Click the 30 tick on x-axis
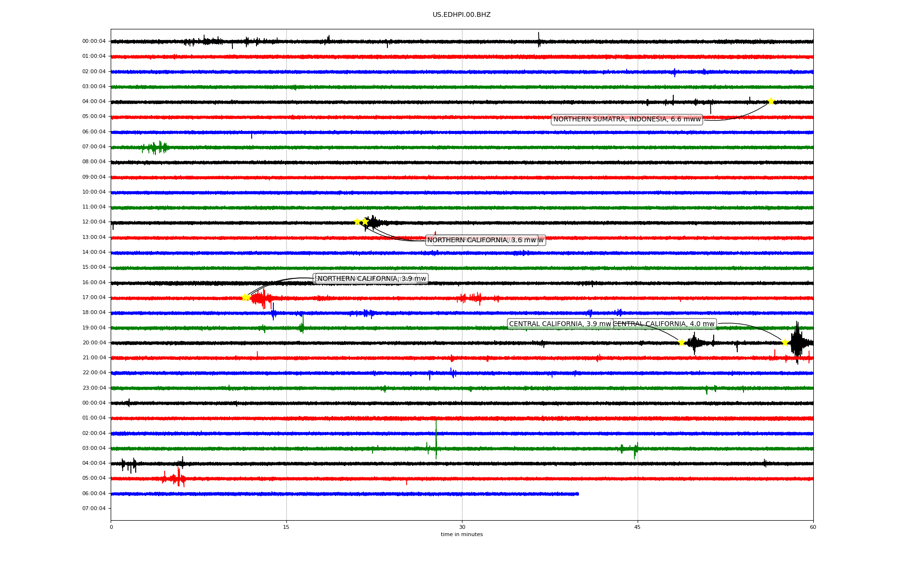This screenshot has width=924, height=578. [x=462, y=527]
